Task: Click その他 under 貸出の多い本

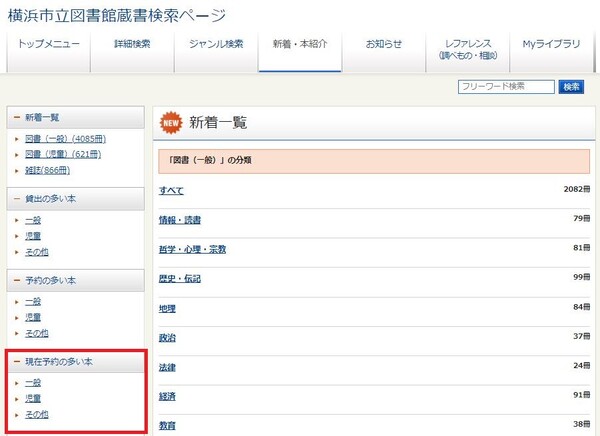Action: tap(36, 252)
